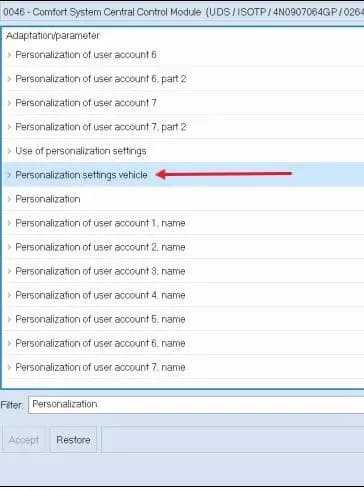This screenshot has width=364, height=491.
Task: Select 'Personalization of user account 1, name'
Action: point(100,223)
